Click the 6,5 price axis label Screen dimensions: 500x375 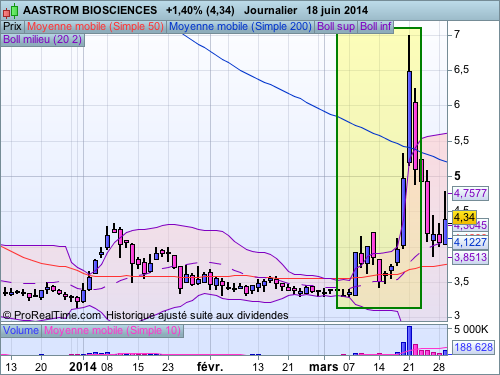tap(461, 69)
